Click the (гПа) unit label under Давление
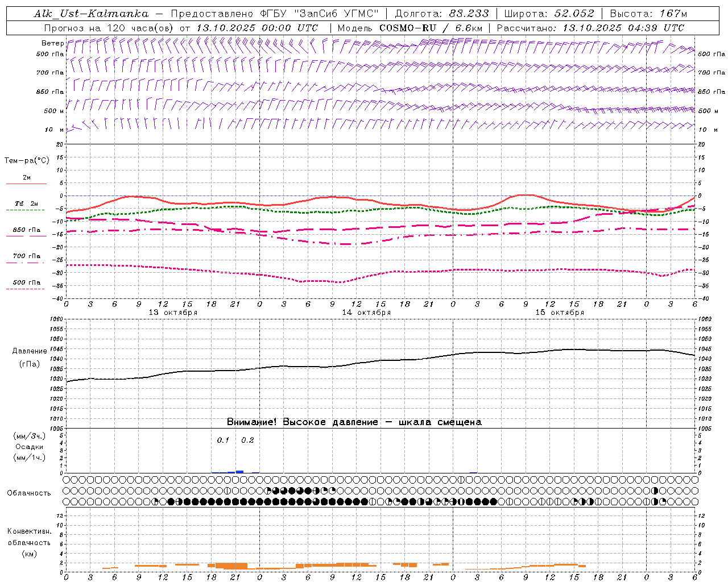728x582 pixels. (x=29, y=364)
